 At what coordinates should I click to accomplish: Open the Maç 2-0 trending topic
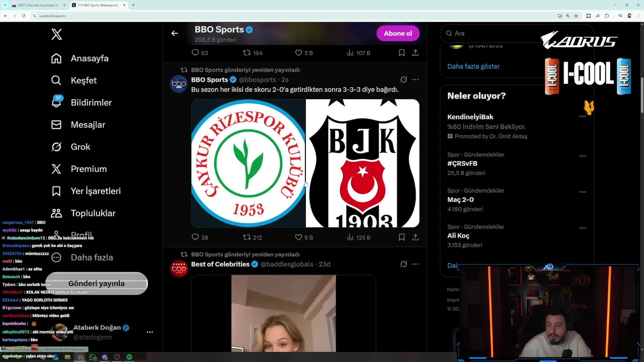tap(460, 200)
